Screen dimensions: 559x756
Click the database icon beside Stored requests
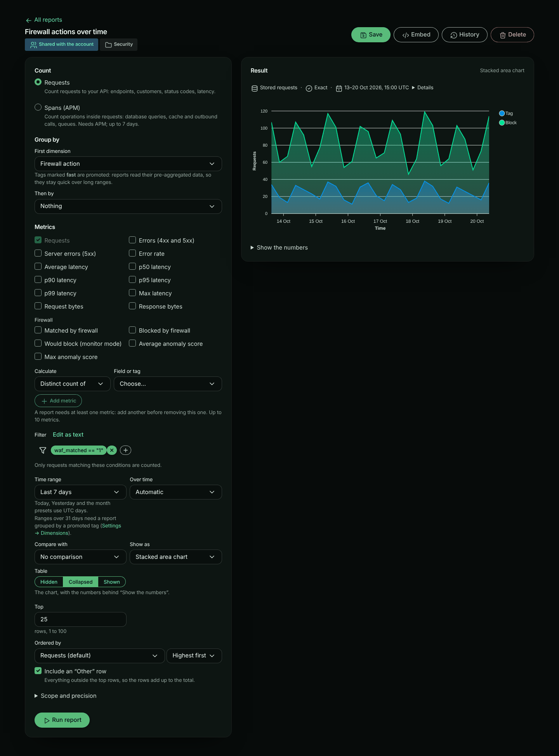point(254,88)
